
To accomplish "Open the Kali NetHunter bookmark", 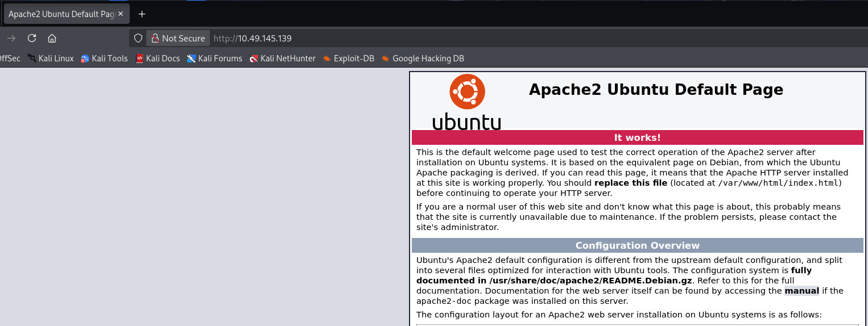I will (x=282, y=58).
